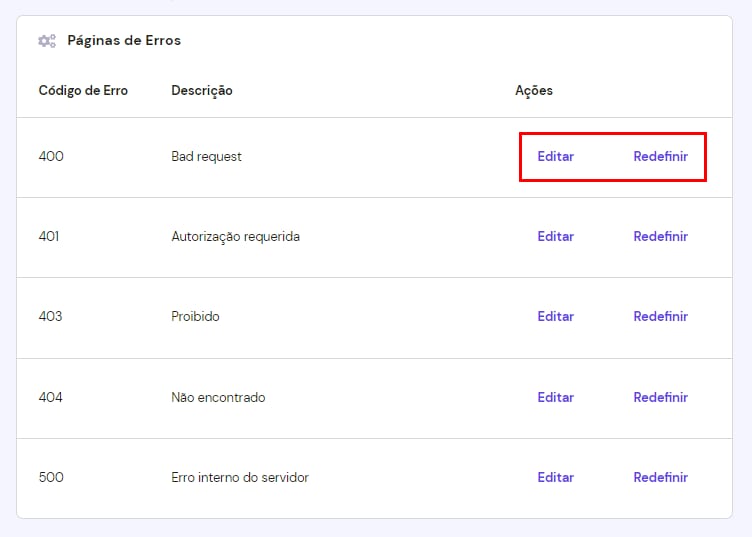The image size is (752, 537).
Task: Select the Bad request description text
Action: click(206, 157)
